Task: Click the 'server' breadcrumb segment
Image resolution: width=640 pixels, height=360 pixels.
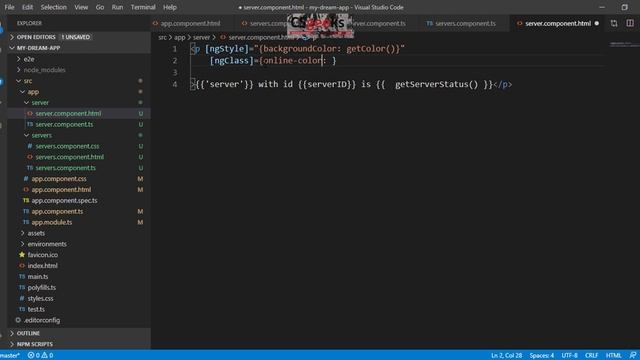Action: [201, 37]
